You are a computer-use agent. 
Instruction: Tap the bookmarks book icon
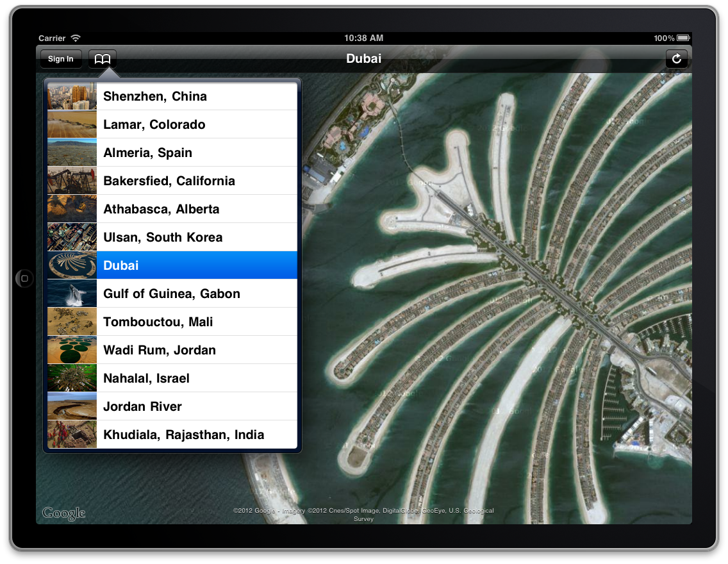[x=103, y=59]
